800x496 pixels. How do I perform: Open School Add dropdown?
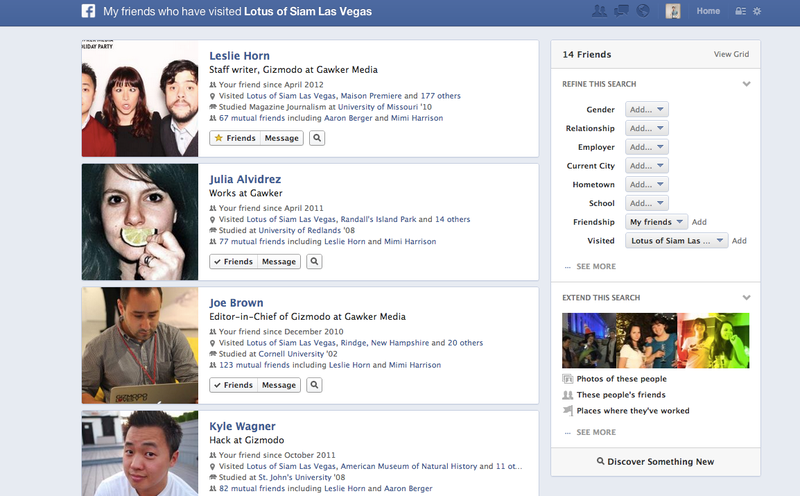(x=646, y=203)
